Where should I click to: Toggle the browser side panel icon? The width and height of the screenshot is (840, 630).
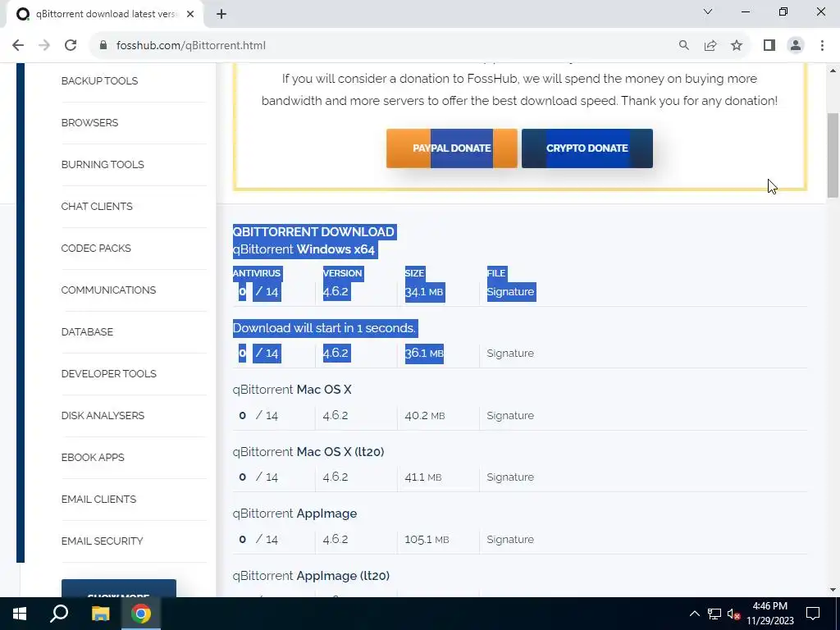[769, 46]
